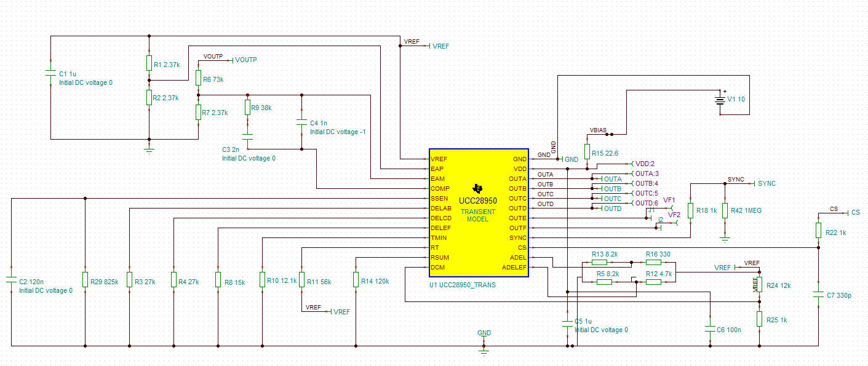Select resistor R9 38k symbol

247,107
